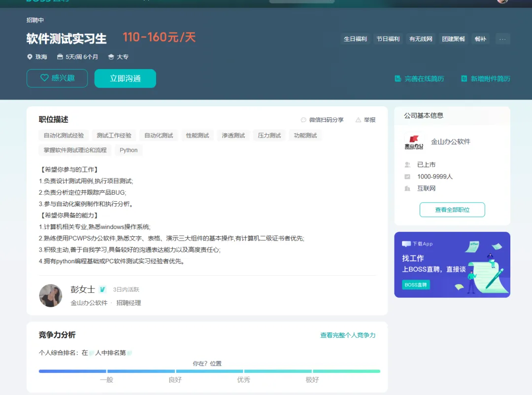Viewport: 532px width, 395px height.
Task: Click the briefcase icon beside 5天/周 6个月
Action: 60,57
